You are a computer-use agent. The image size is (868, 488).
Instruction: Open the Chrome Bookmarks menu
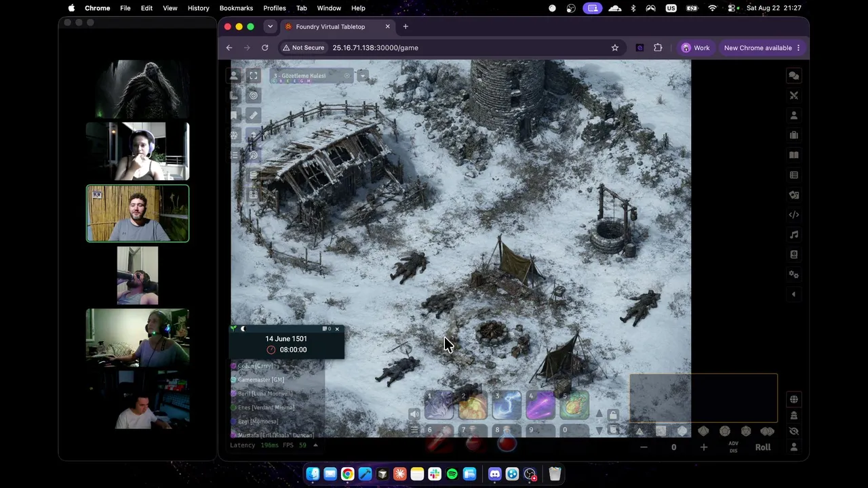click(237, 8)
